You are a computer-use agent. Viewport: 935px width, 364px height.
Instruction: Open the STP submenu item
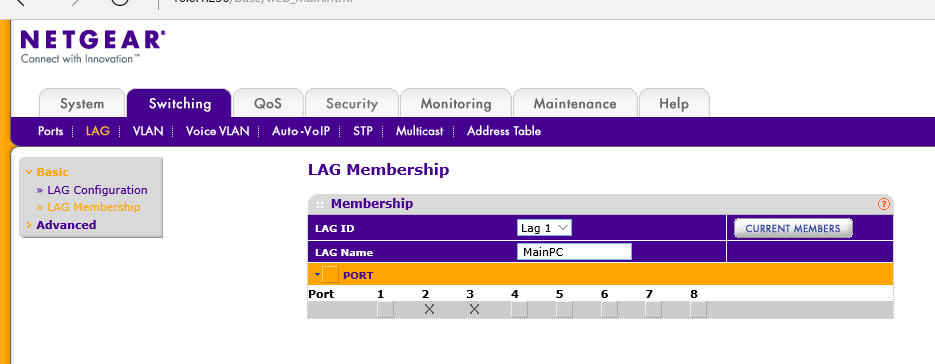[363, 131]
